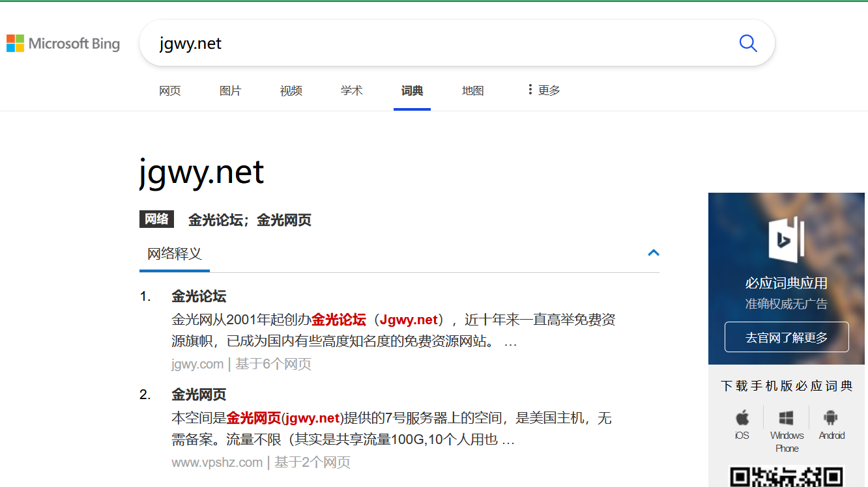Click the 去官网了解更多 button
The height and width of the screenshot is (487, 868).
coord(787,337)
